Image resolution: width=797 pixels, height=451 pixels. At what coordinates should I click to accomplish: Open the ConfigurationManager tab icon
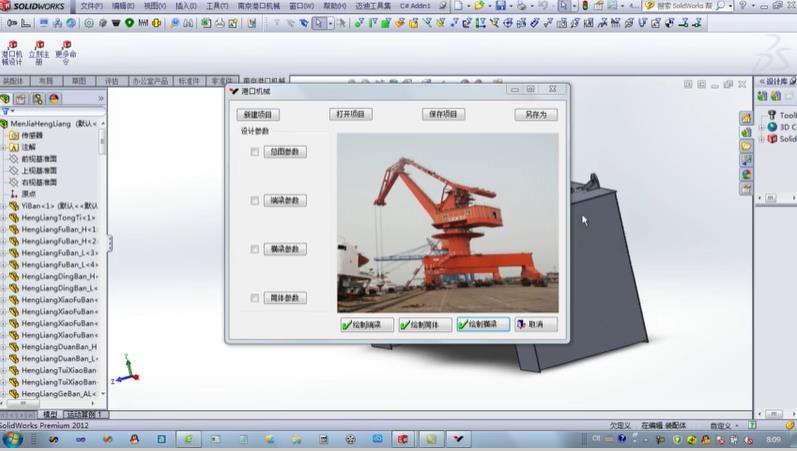pyautogui.click(x=37, y=98)
